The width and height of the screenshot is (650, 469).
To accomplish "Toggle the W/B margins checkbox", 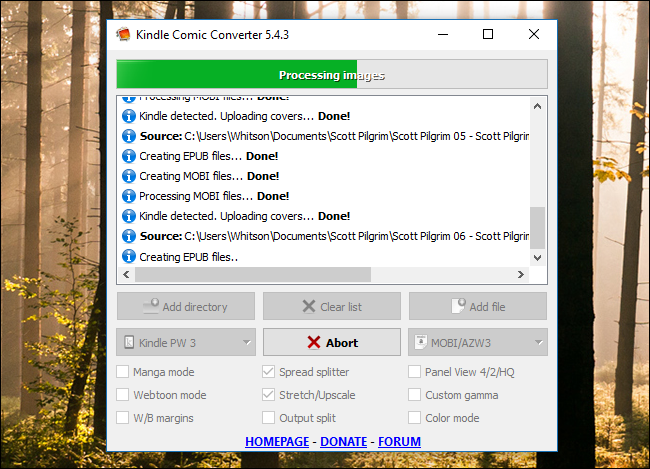I will coord(122,417).
